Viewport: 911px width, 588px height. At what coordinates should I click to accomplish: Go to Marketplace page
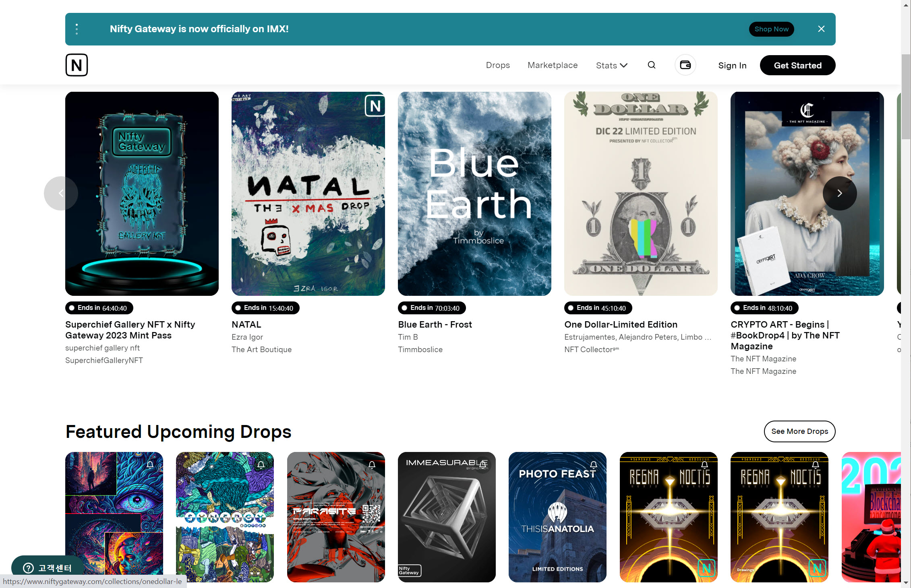553,65
